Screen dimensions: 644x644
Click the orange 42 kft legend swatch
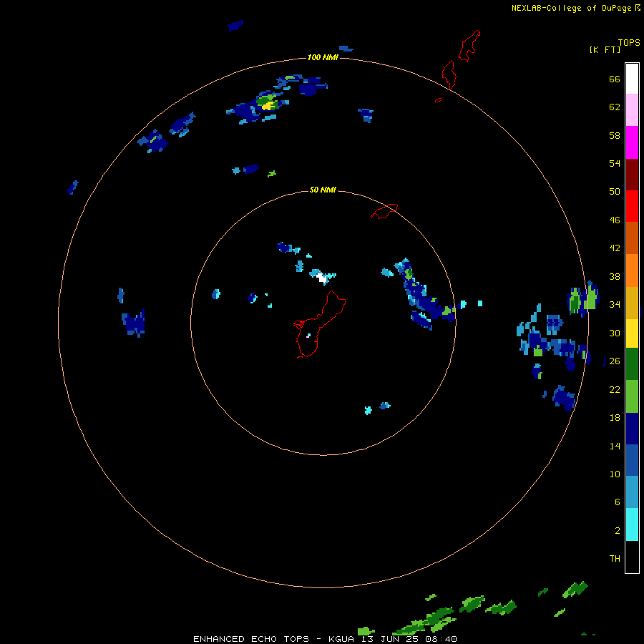tap(632, 270)
